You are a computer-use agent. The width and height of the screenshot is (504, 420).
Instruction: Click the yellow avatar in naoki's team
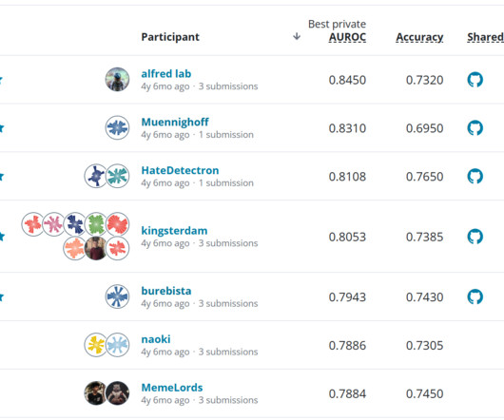(96, 345)
